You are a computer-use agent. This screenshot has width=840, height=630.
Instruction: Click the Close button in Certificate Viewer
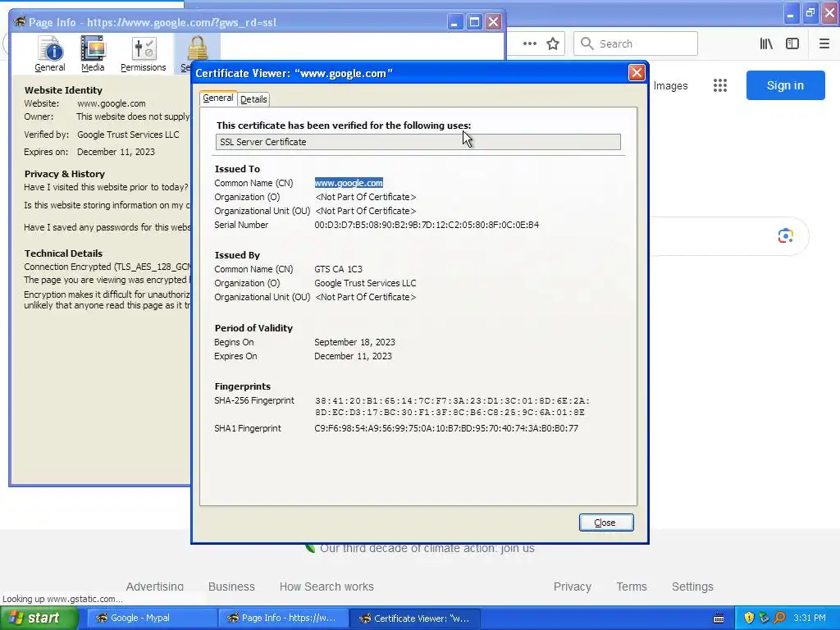point(606,523)
